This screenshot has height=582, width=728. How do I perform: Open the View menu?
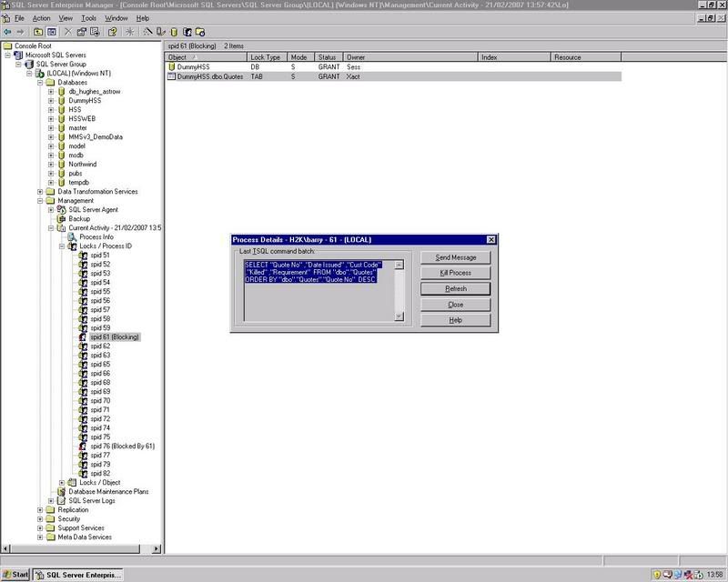[66, 18]
